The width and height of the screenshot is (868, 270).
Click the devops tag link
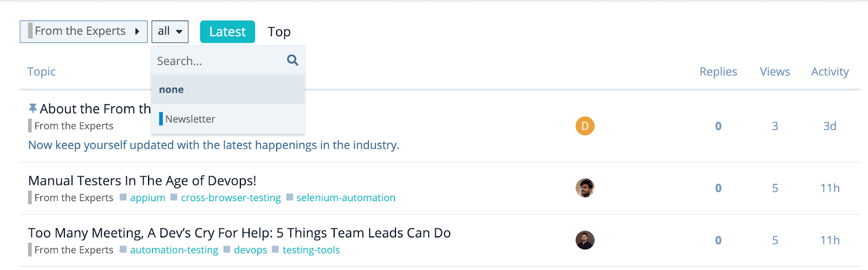pos(250,250)
